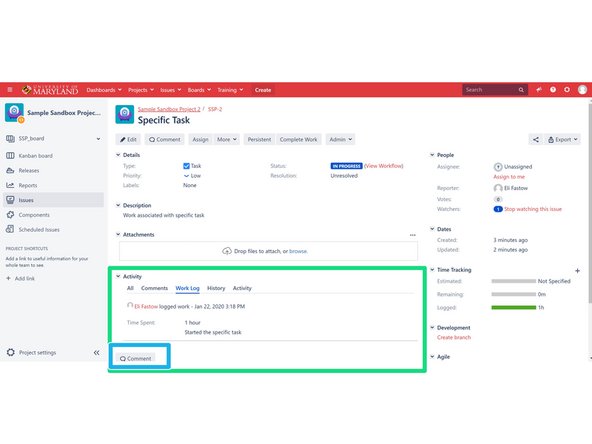
Task: Click the Comment button in the toolbar
Action: pyautogui.click(x=165, y=139)
